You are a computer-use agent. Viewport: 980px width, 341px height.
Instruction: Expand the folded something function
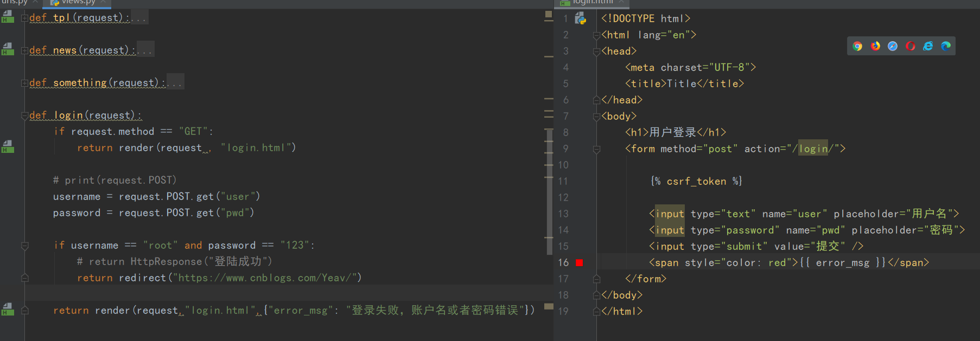click(x=24, y=83)
